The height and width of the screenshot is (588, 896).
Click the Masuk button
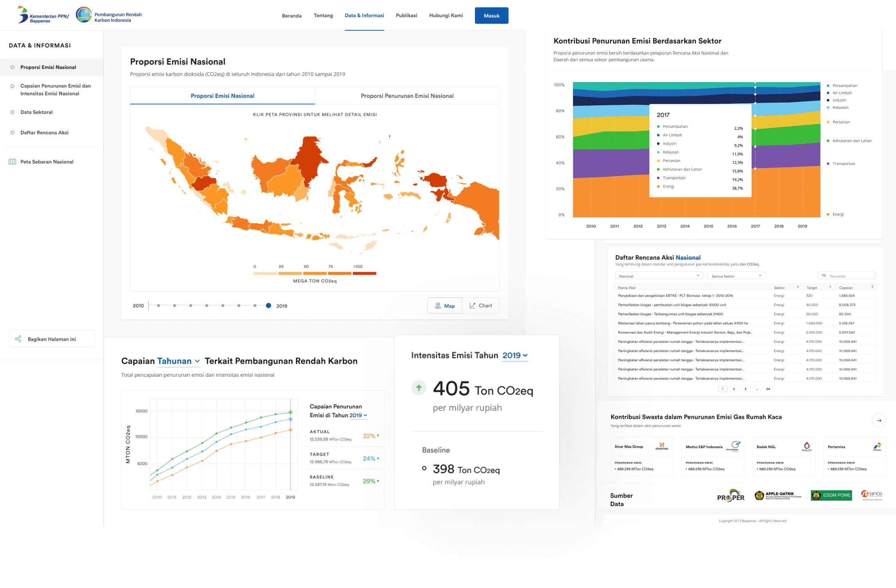click(491, 16)
